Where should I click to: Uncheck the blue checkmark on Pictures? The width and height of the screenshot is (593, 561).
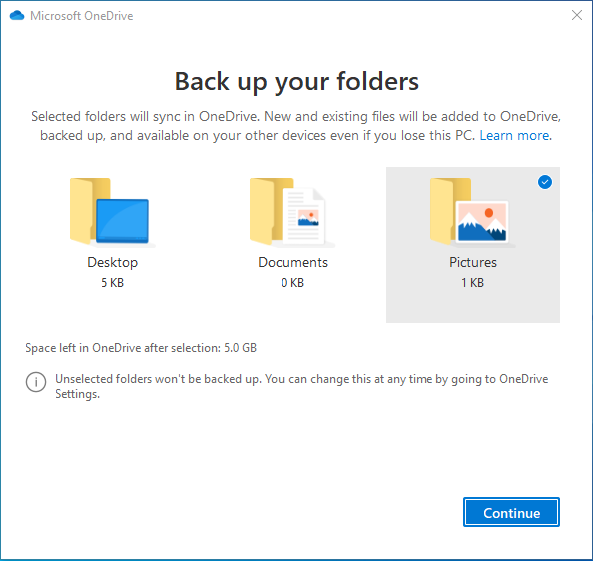click(545, 182)
